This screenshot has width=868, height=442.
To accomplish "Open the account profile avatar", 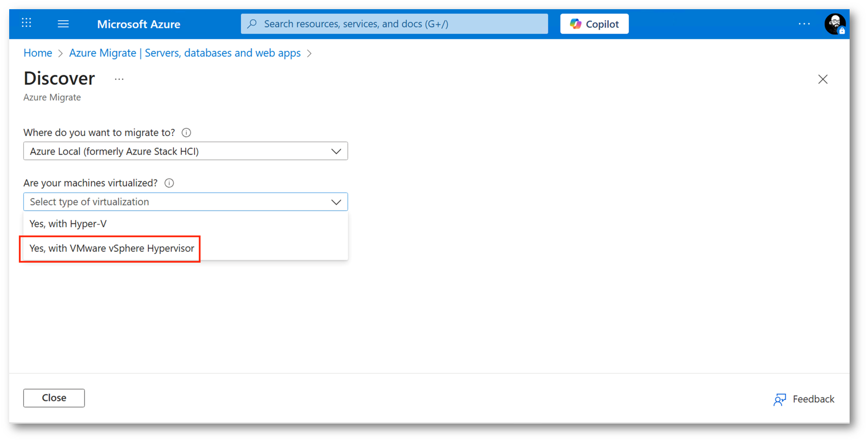I will click(x=835, y=24).
